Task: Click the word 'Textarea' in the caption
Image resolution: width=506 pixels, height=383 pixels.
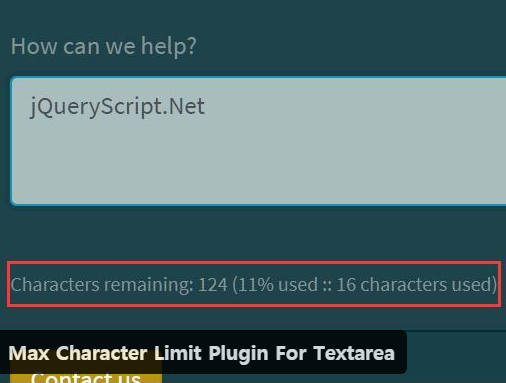Action: (x=354, y=353)
